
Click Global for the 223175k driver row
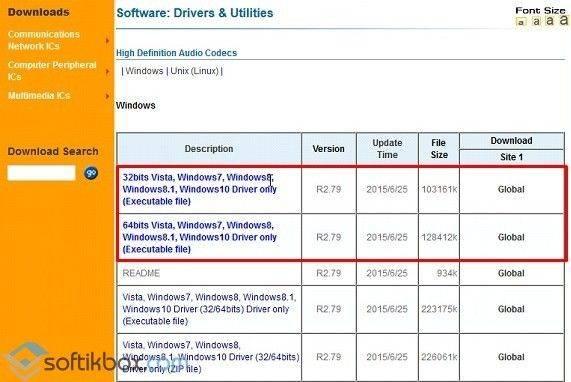(x=511, y=309)
